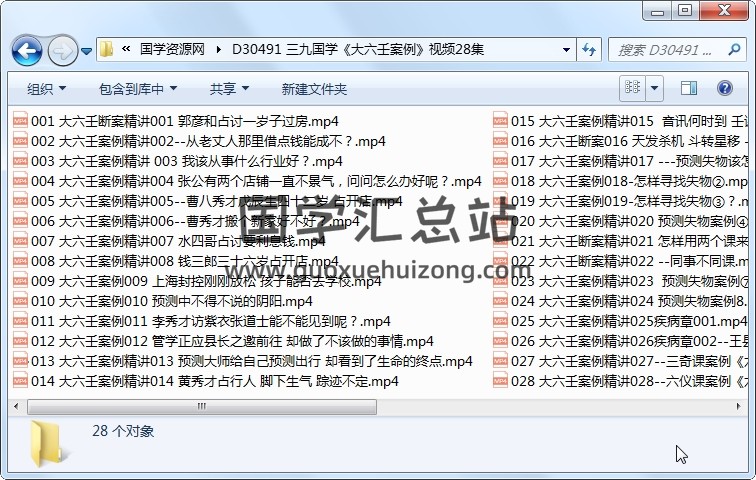Image resolution: width=756 pixels, height=480 pixels.
Task: Select file 011 李秀才访紫衣张道士
Action: point(202,321)
